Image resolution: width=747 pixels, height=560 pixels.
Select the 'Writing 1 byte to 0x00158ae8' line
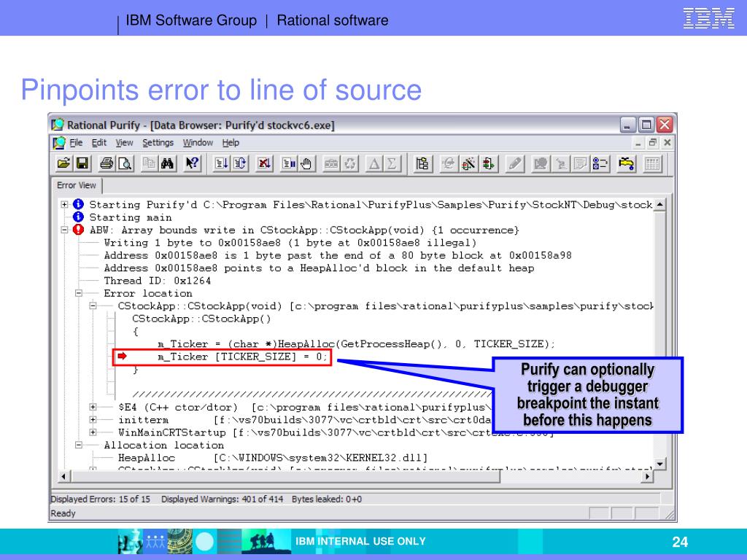coord(290,243)
